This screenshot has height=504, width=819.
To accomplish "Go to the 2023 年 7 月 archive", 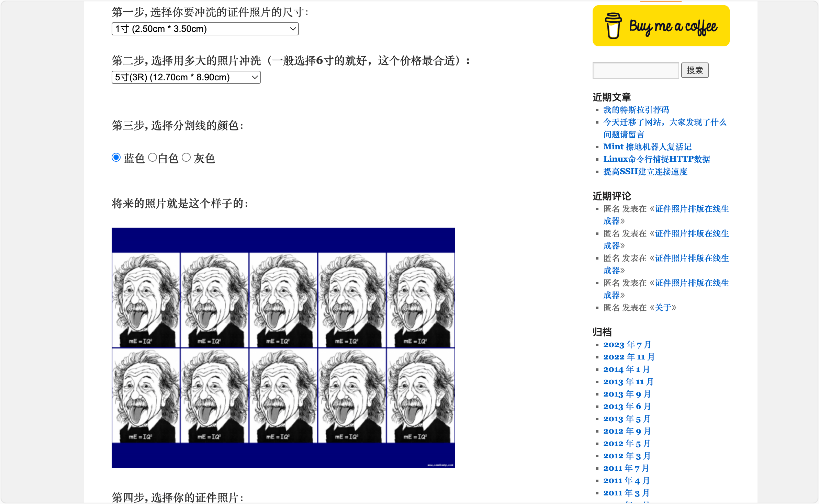I will coord(627,345).
